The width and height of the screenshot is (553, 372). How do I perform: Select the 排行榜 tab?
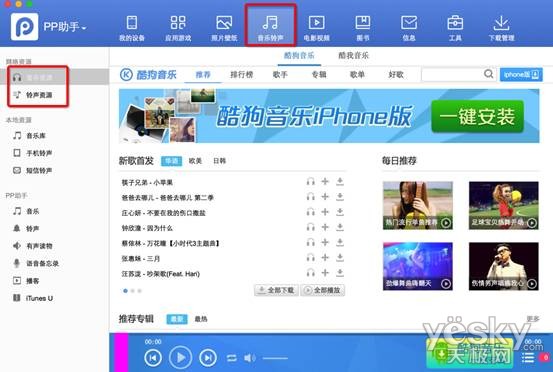[242, 75]
